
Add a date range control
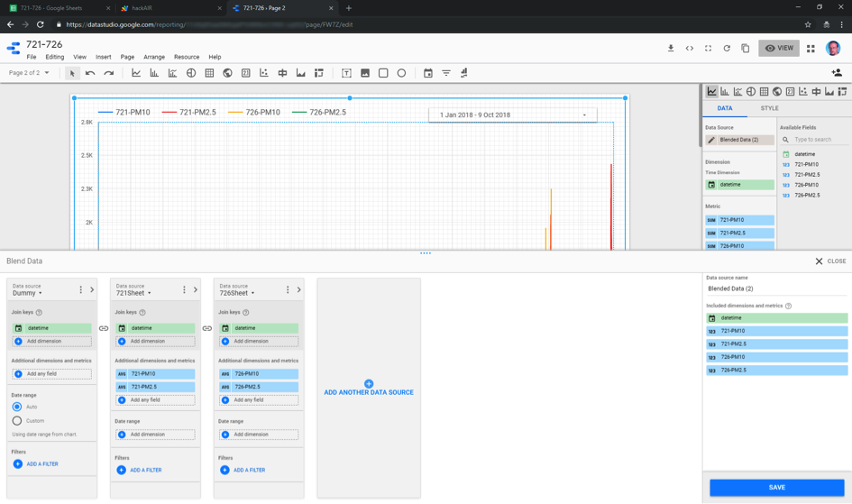tap(428, 73)
